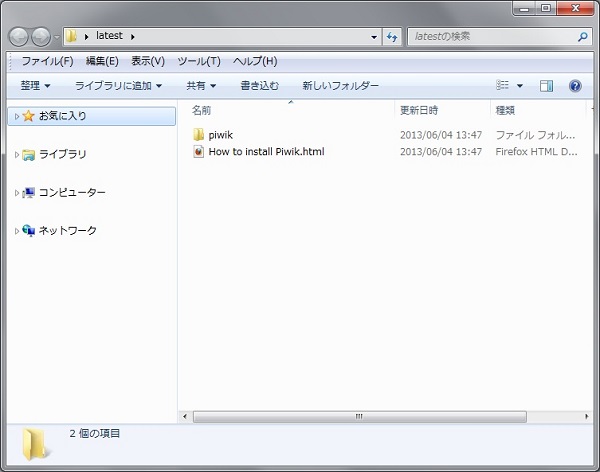Click the Firefox HTML file icon
This screenshot has width=600, height=472.
coord(198,152)
